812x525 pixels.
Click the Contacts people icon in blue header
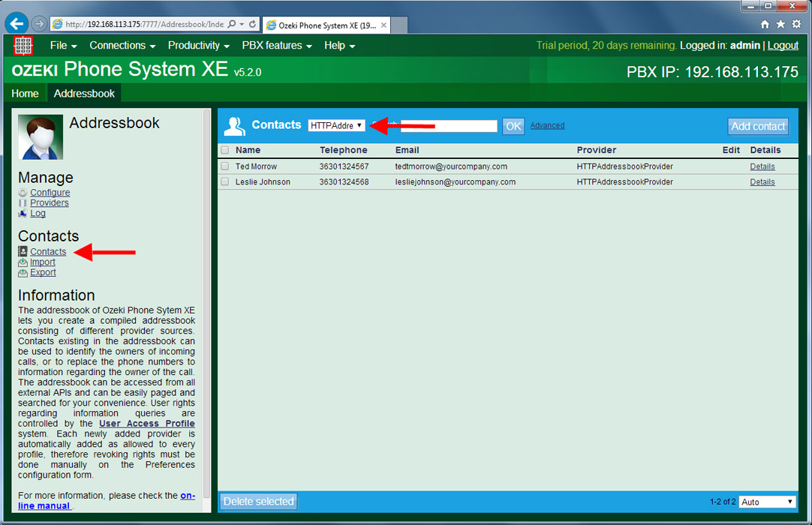[x=235, y=126]
